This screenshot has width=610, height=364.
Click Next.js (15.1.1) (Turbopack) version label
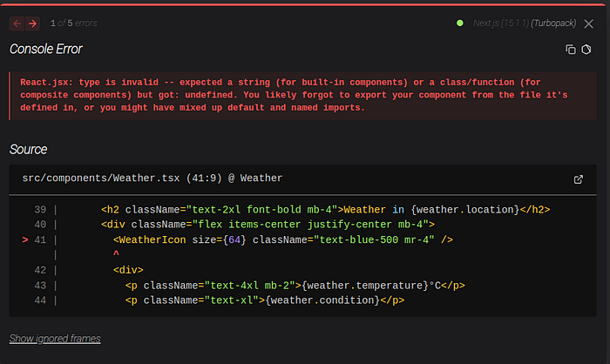click(x=525, y=24)
